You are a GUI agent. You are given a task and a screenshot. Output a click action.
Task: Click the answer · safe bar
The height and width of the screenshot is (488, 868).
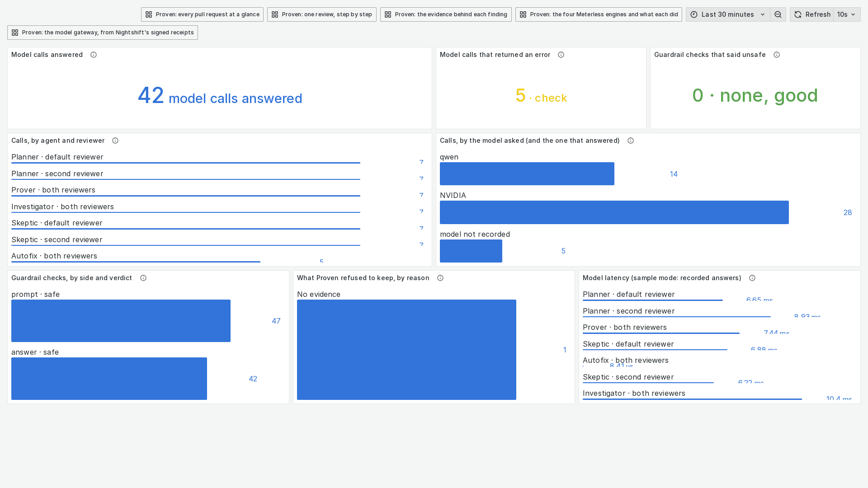(x=109, y=379)
